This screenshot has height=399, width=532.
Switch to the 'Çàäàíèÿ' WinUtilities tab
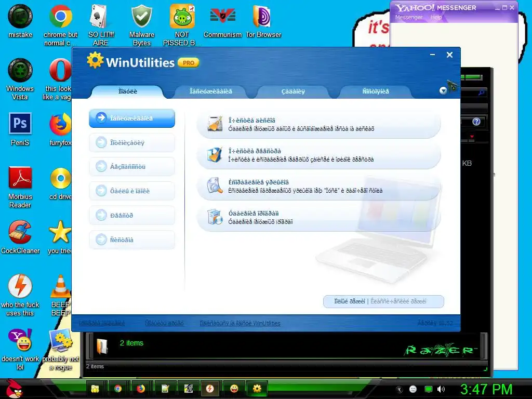293,91
